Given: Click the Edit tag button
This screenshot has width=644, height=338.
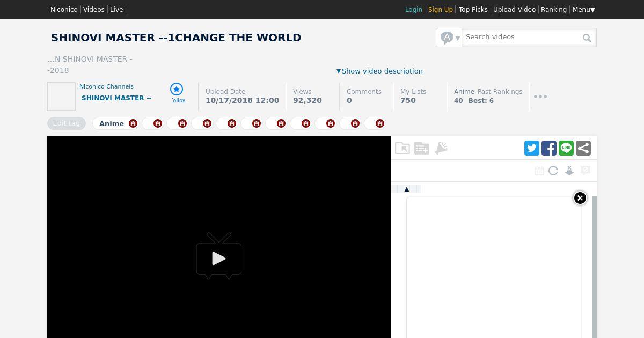Looking at the screenshot, I should pyautogui.click(x=67, y=123).
